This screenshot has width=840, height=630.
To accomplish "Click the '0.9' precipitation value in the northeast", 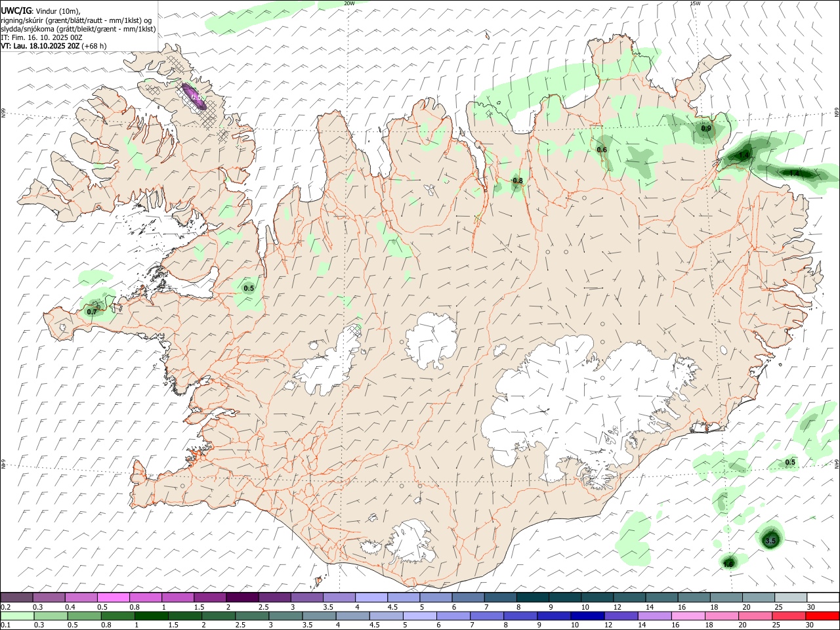I will [x=706, y=129].
